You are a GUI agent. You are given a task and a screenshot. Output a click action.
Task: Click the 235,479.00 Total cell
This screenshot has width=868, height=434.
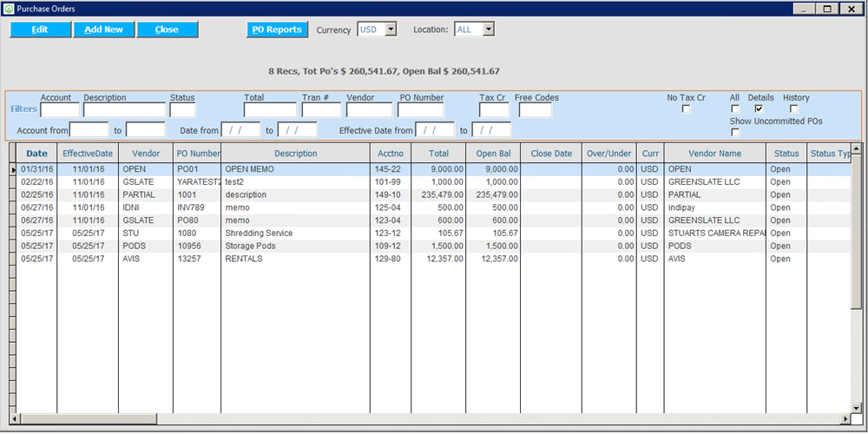438,194
